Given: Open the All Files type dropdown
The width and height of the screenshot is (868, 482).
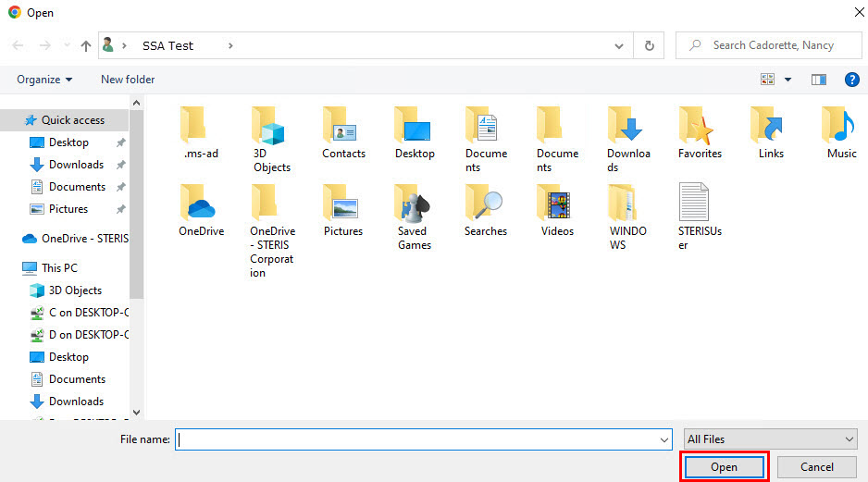Looking at the screenshot, I should pos(771,439).
